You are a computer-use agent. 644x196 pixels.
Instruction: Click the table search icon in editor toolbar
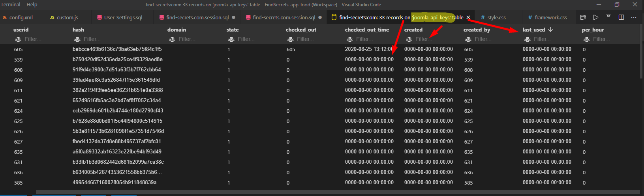click(x=583, y=17)
